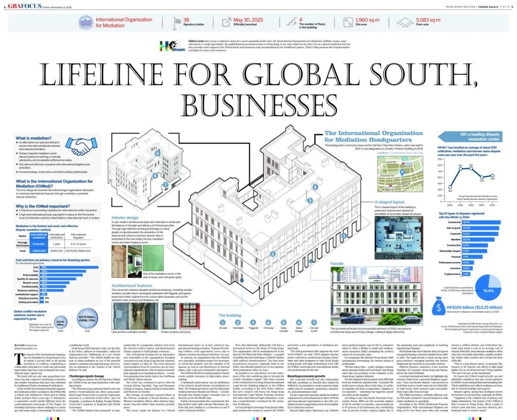Viewport: 517px width, 420px height.
Task: Select legend number 5 above Glass corridor
Action: click(x=283, y=322)
